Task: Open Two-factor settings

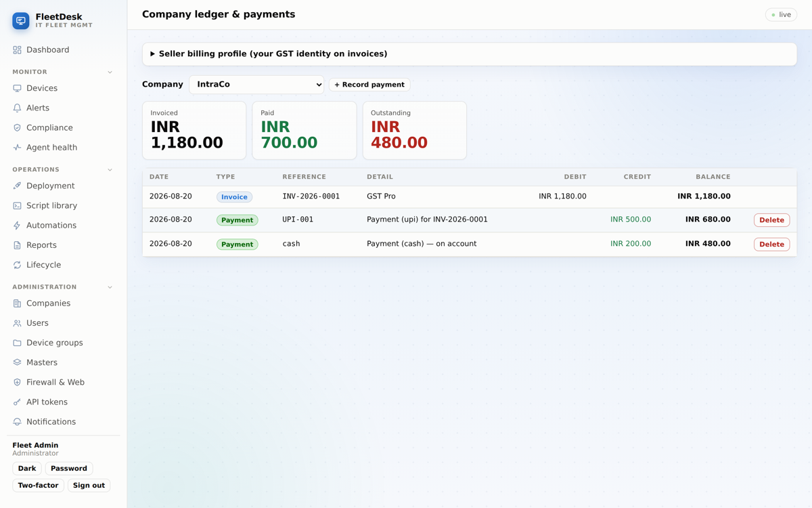Action: coord(38,486)
